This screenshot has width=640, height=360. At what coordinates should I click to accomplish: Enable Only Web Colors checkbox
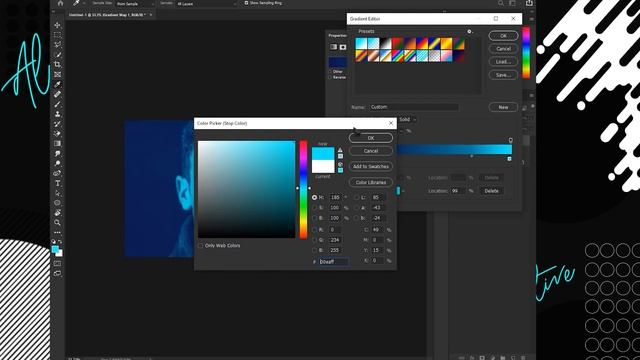tap(200, 246)
